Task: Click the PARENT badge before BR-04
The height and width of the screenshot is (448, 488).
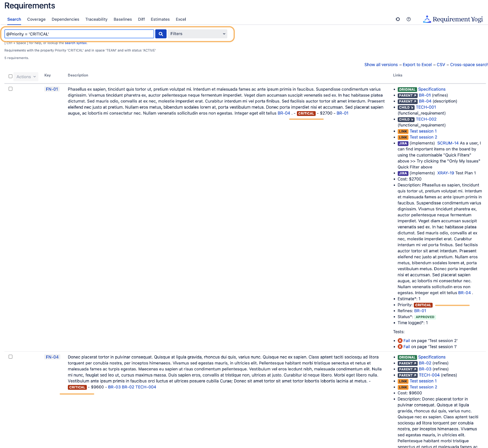Action: point(407,101)
